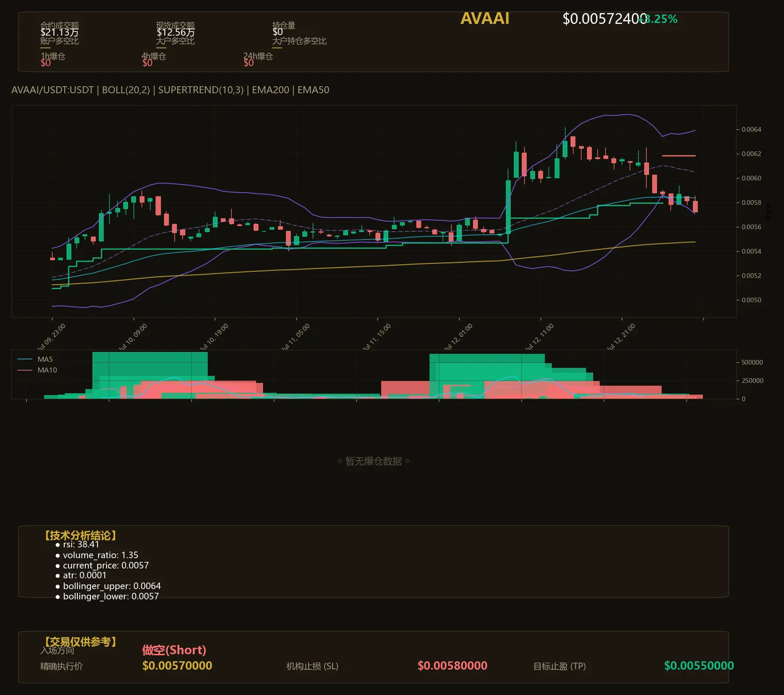The width and height of the screenshot is (784, 695).
Task: Select the execution price $0.00570000
Action: (177, 665)
